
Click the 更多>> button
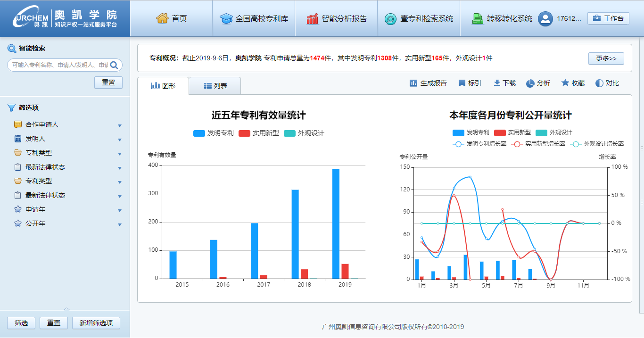pos(606,58)
